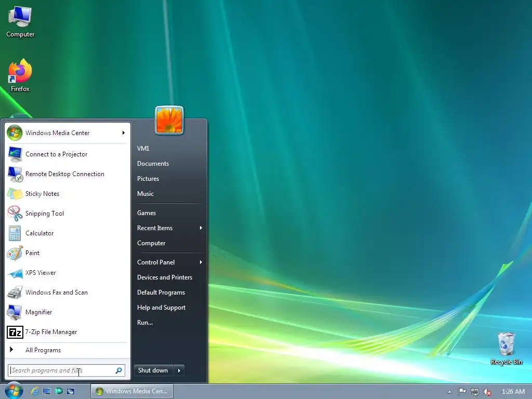Select the Recycle Bin on the desktop
Image resolution: width=532 pixels, height=399 pixels.
[x=506, y=349]
